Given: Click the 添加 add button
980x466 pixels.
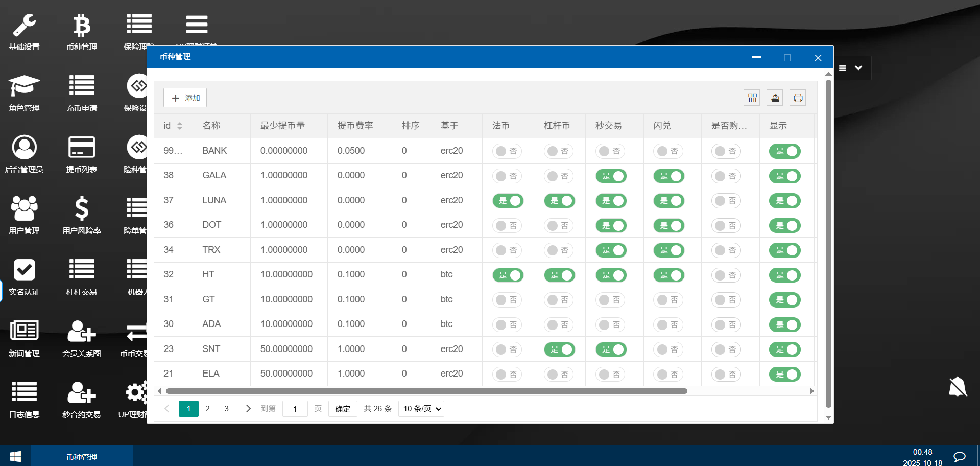Looking at the screenshot, I should [x=185, y=98].
